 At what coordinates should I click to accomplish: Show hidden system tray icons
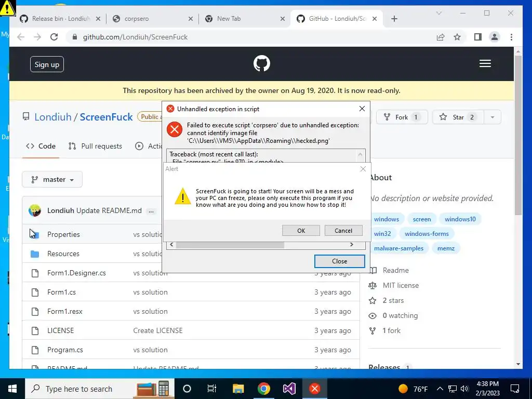pos(440,389)
